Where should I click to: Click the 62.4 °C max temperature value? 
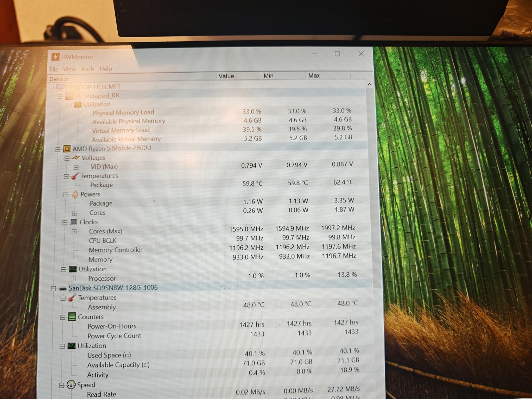coord(343,182)
